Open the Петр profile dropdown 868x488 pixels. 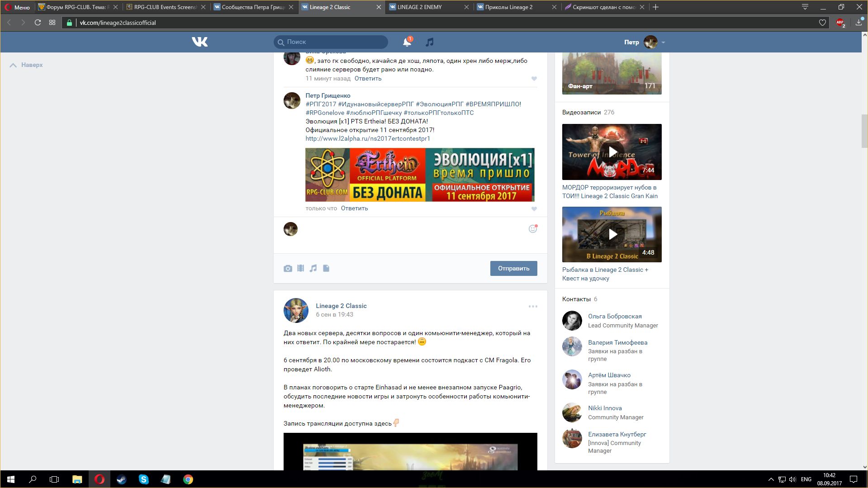pyautogui.click(x=645, y=42)
